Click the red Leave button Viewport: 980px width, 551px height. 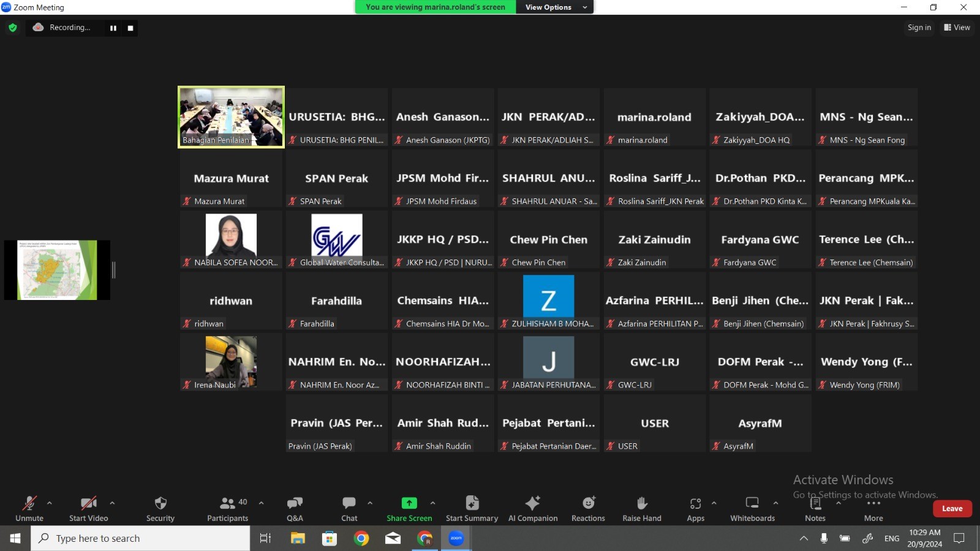952,509
